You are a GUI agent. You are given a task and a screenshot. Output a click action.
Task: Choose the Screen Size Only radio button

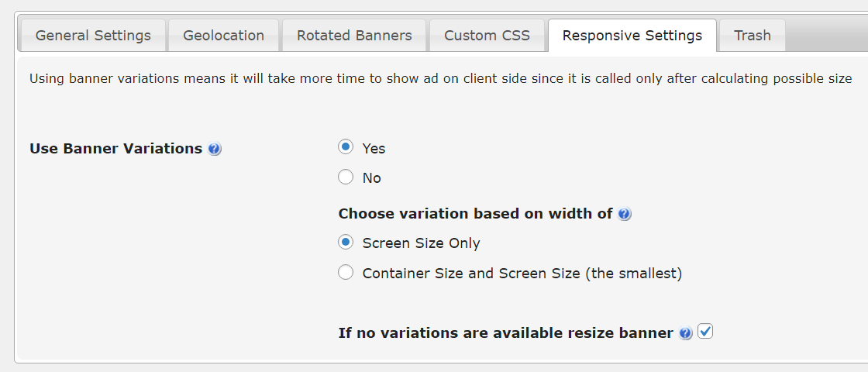pos(346,243)
